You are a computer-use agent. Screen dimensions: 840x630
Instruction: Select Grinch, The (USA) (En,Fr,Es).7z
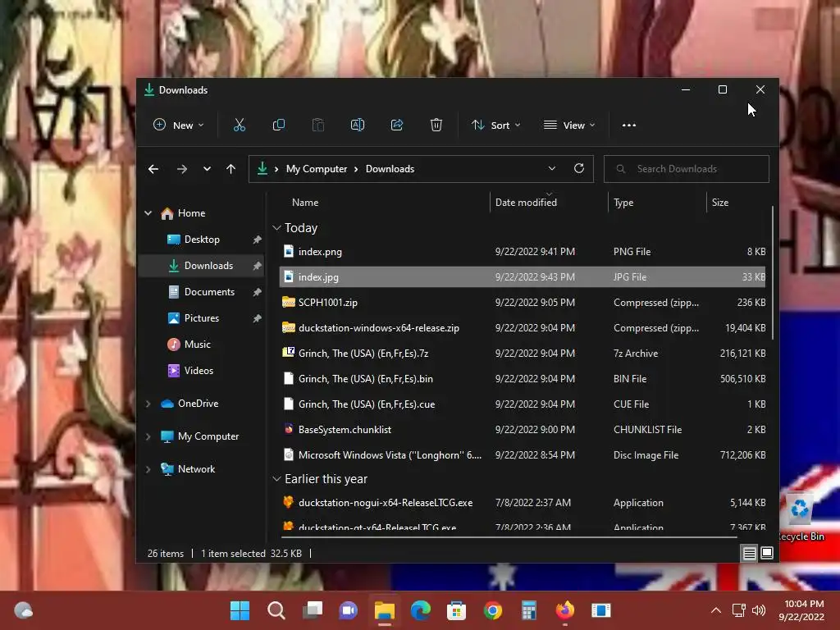[523, 353]
